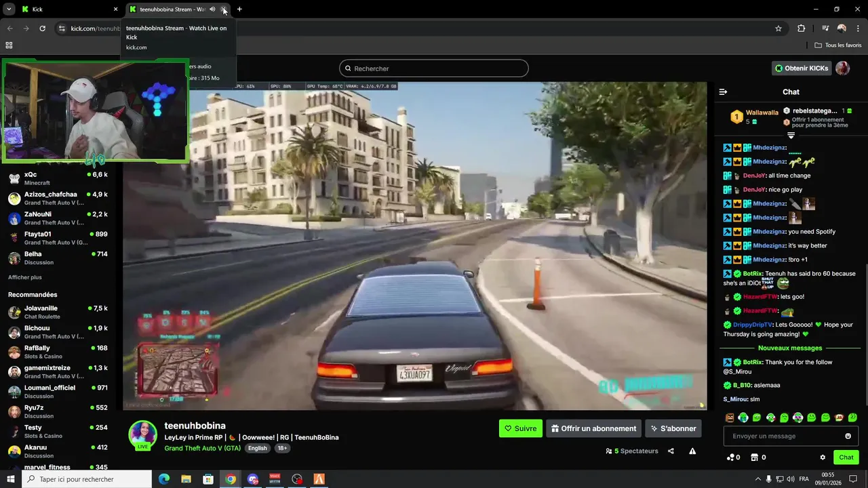
Task: Open the Chrome profile avatar
Action: [842, 28]
